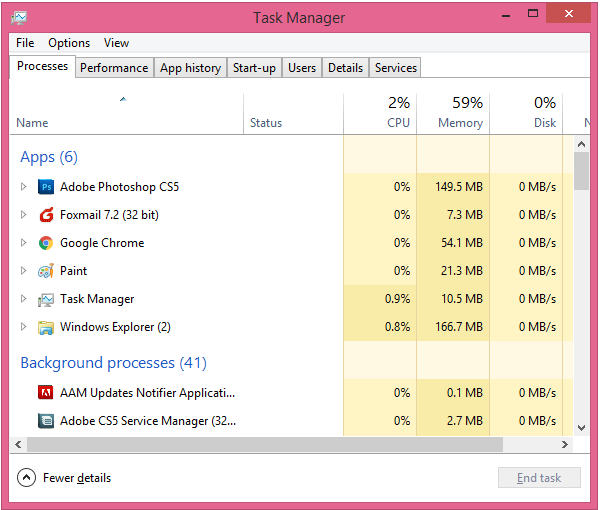Image resolution: width=600 pixels, height=510 pixels.
Task: Maximize the Task Manager window
Action: (533, 14)
